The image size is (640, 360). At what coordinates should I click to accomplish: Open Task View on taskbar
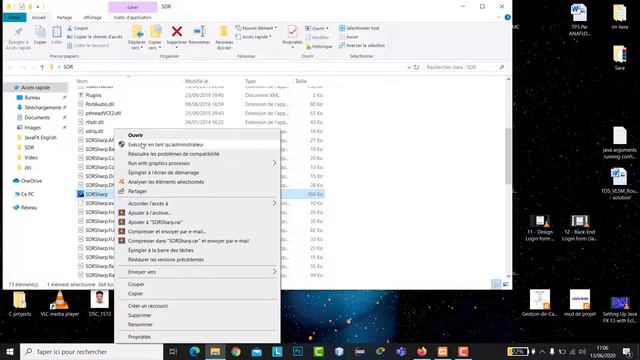point(173,351)
